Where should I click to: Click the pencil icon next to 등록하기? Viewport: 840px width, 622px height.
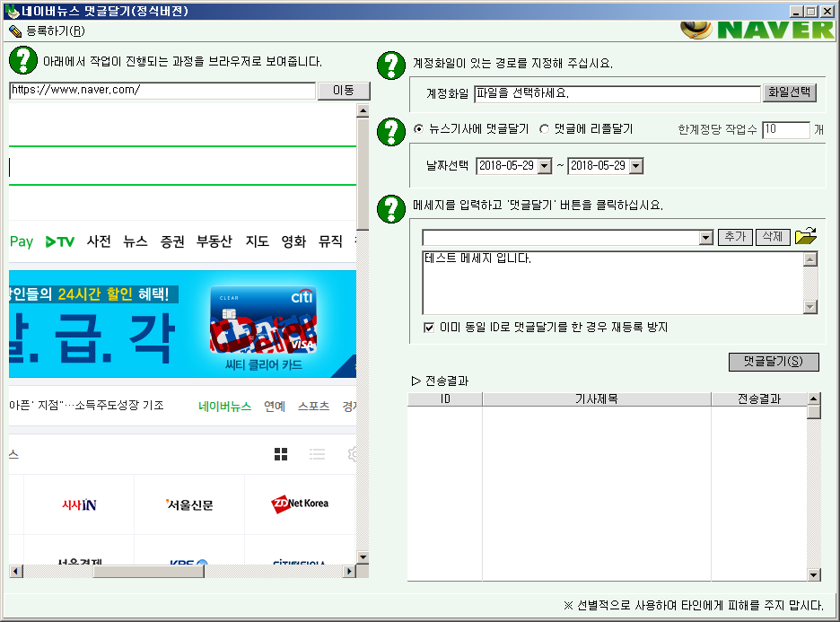click(15, 31)
